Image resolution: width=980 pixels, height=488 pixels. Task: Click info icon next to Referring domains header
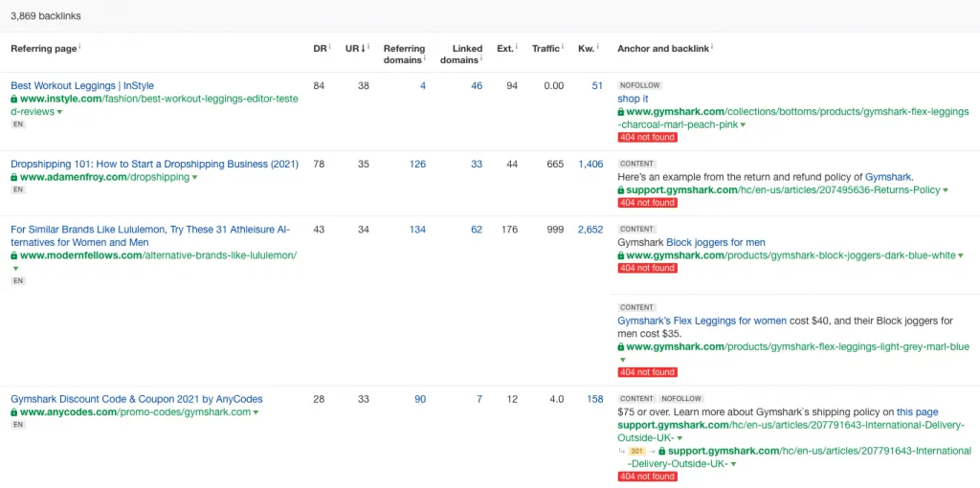click(424, 58)
